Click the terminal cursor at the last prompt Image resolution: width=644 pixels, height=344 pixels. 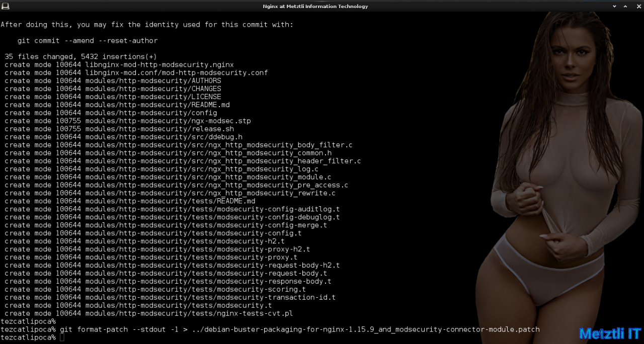tap(62, 337)
